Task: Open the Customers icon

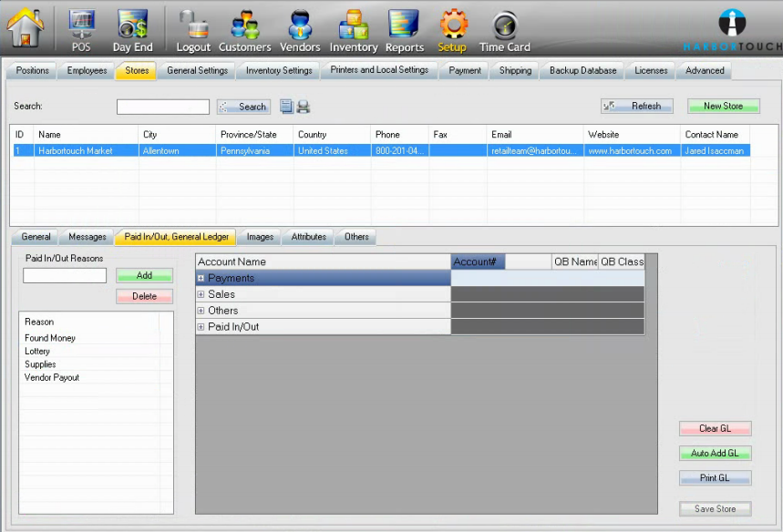Action: 244,27
